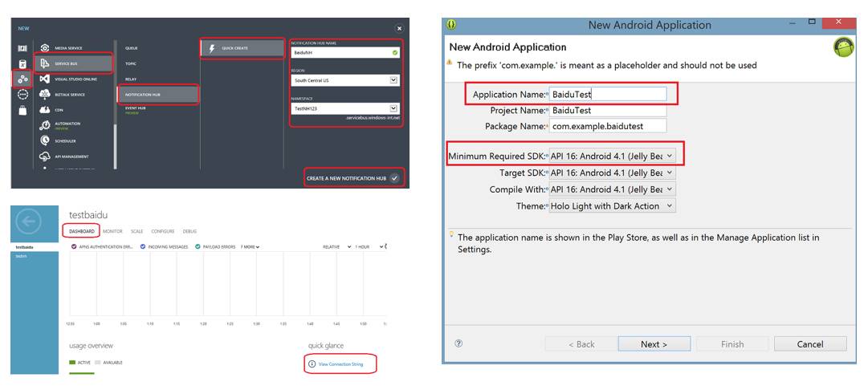This screenshot has width=868, height=390.
Task: Open the Theme dropdown Holo Light
Action: [612, 205]
